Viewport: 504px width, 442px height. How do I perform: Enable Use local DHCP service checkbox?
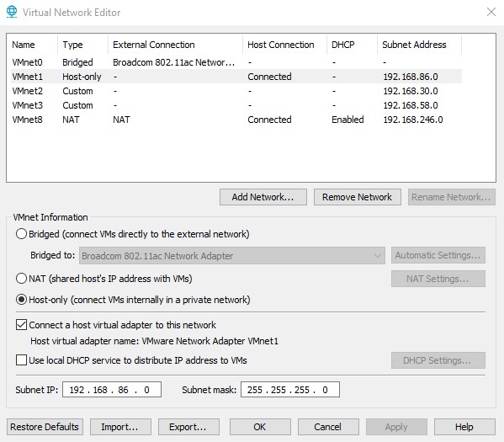coord(21,359)
